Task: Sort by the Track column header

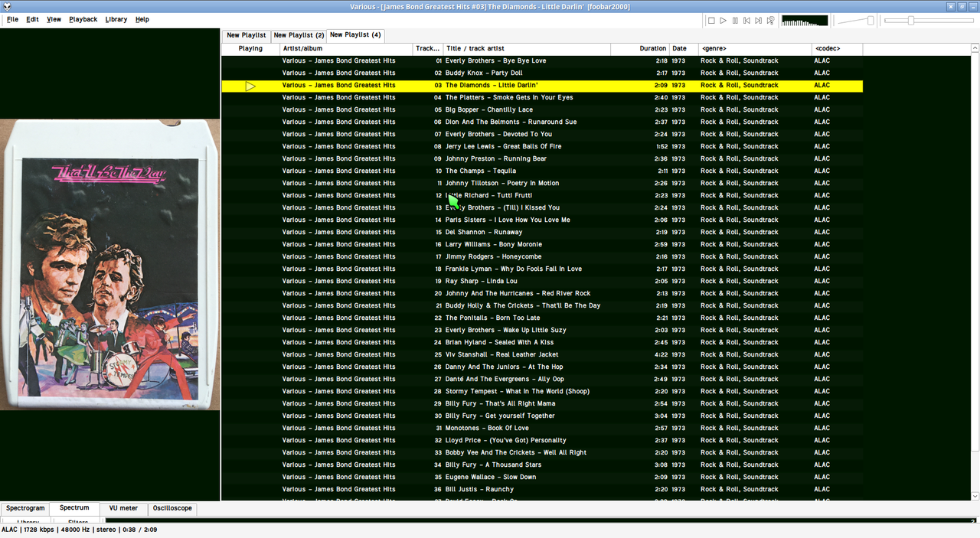Action: coord(428,48)
